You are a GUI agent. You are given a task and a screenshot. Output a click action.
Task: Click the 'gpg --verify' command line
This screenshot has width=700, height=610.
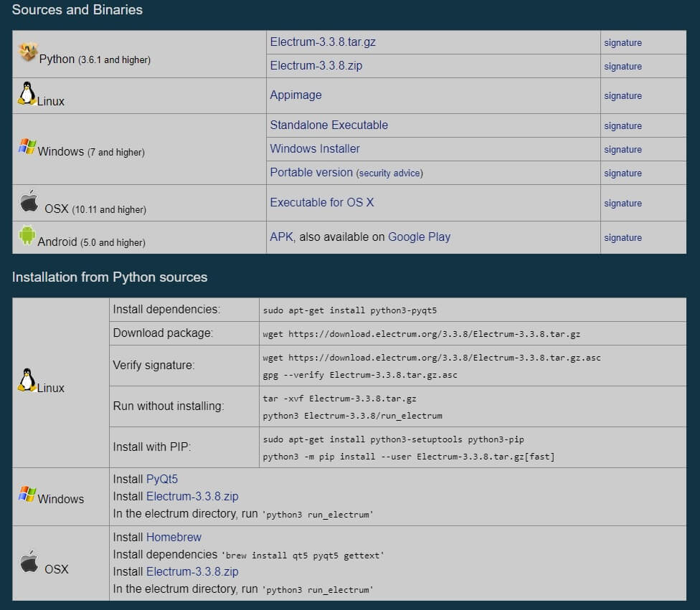[360, 375]
